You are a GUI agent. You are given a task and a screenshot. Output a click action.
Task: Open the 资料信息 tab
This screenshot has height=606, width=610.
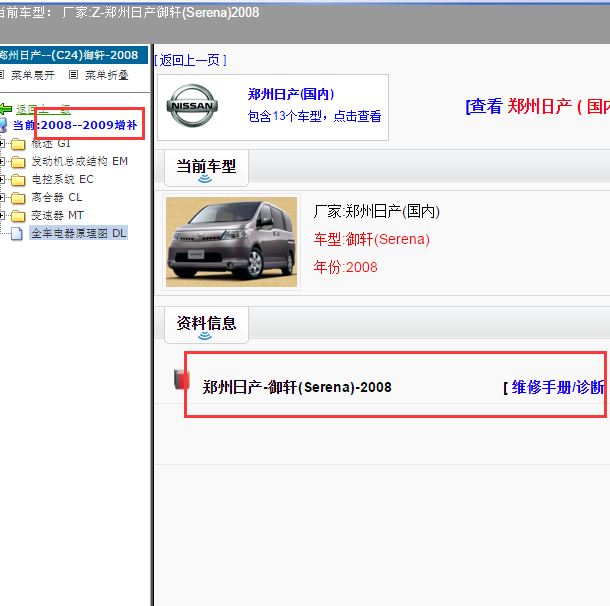(x=206, y=324)
